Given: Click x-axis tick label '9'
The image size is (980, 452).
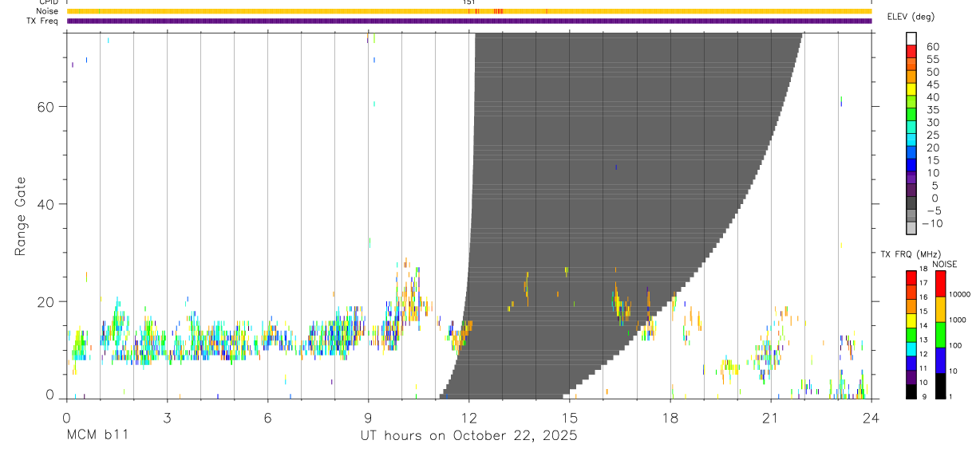Looking at the screenshot, I should pos(368,418).
